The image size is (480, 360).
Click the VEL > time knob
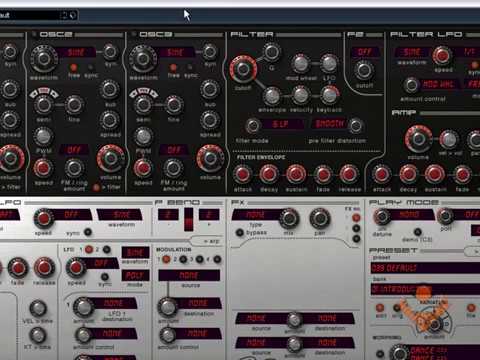[x=38, y=308]
